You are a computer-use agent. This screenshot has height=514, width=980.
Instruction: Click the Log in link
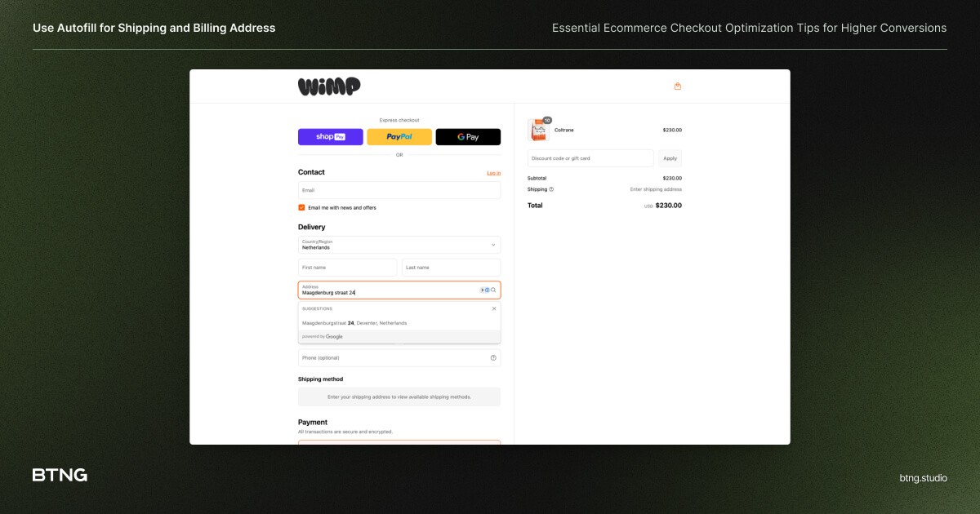[494, 173]
